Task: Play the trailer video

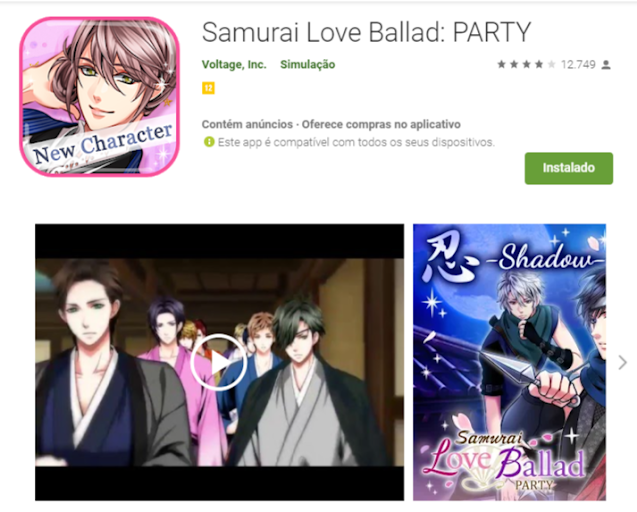Action: [219, 362]
